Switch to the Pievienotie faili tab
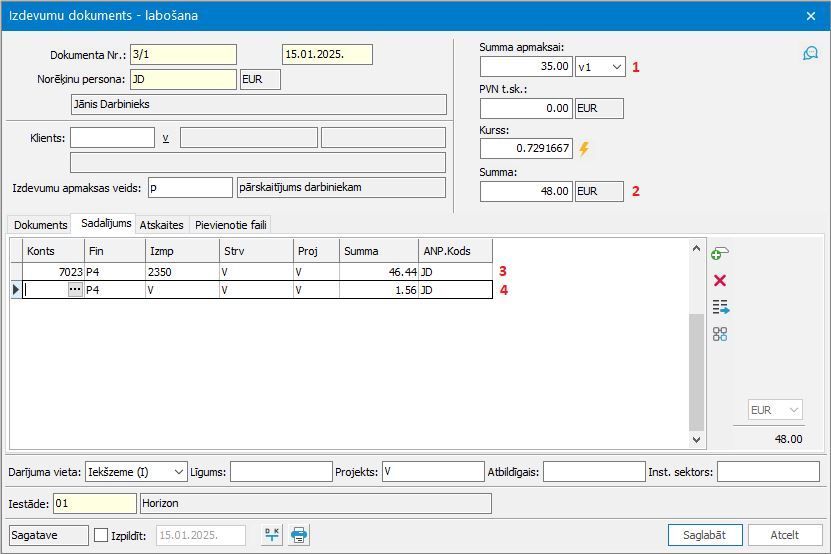831x554 pixels. tap(231, 225)
